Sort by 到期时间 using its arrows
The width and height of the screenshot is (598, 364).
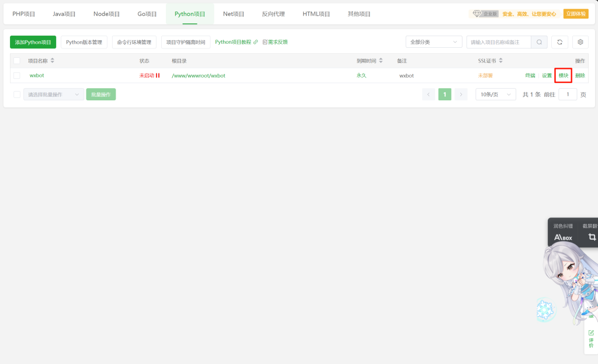click(381, 61)
